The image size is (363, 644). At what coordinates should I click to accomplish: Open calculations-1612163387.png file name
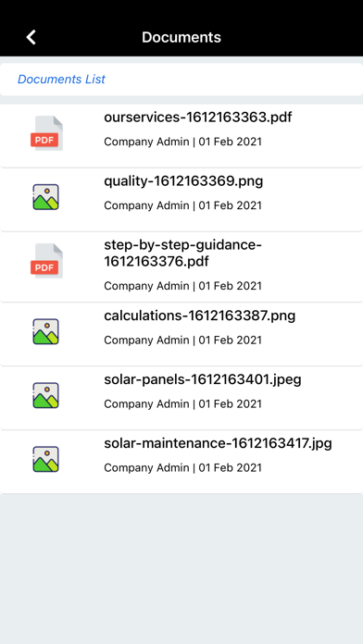(x=200, y=316)
